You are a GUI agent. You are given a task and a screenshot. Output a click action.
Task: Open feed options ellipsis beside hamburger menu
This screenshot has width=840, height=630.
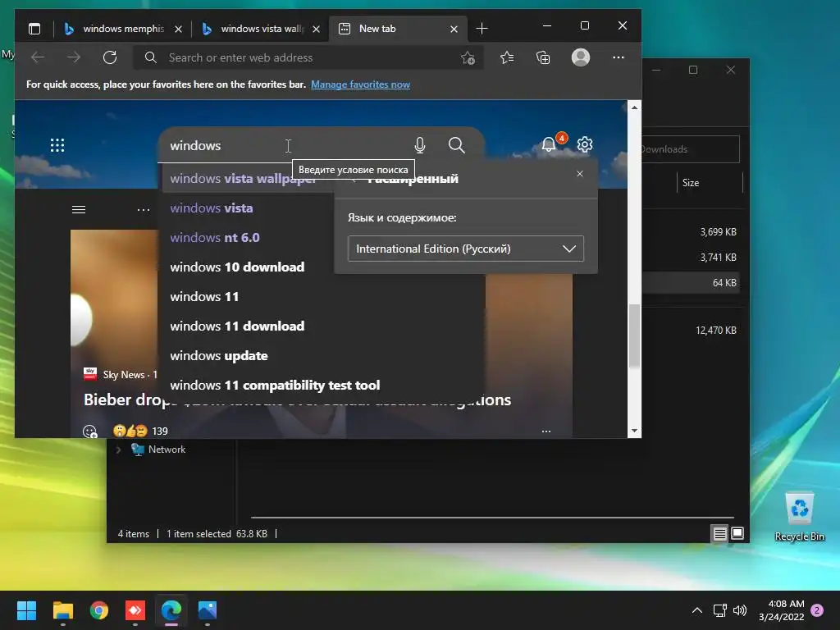pos(144,209)
